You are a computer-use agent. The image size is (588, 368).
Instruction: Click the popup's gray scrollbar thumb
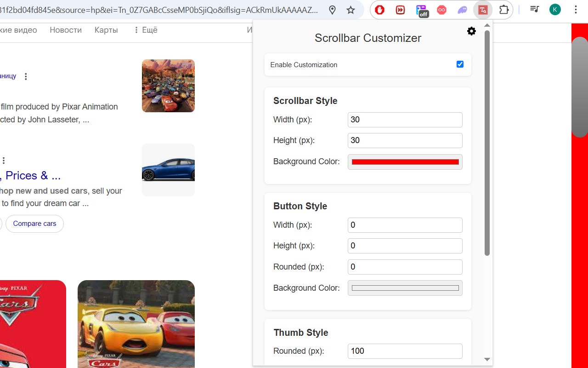pos(487,143)
